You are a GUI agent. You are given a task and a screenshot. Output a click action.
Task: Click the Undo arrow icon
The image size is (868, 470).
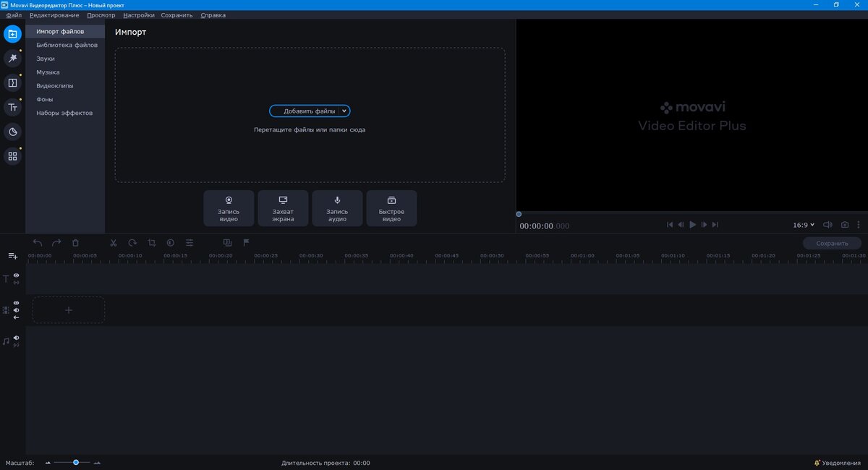36,243
